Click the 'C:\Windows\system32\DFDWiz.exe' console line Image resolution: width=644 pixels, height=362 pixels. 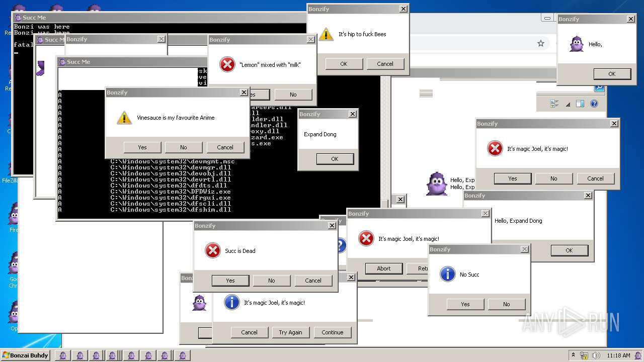pos(171,192)
